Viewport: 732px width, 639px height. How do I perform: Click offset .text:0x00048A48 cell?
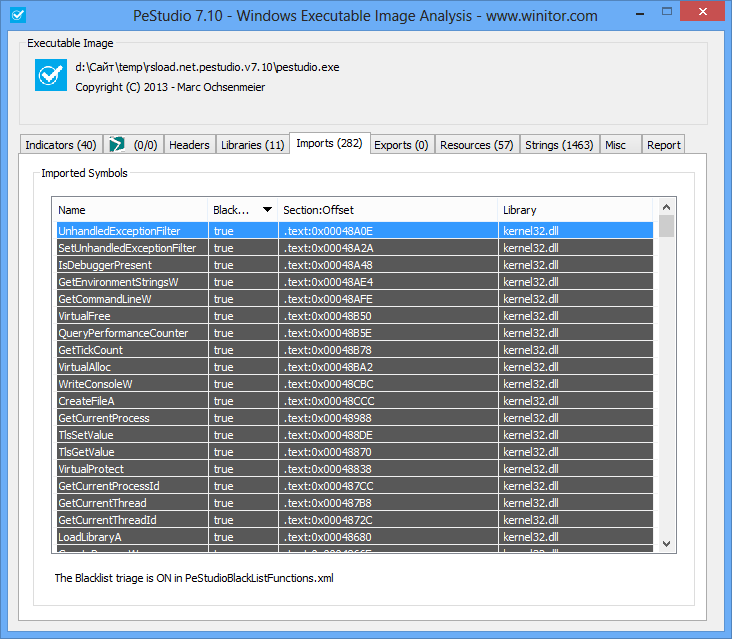388,265
